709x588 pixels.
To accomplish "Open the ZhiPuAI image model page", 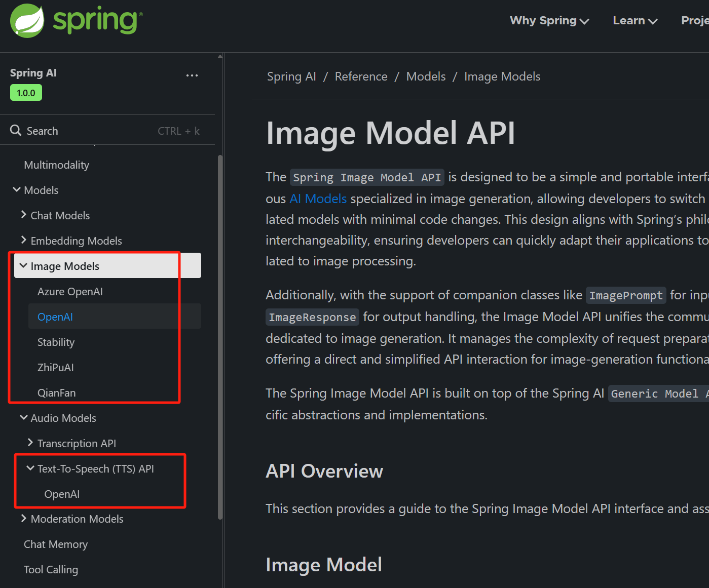I will click(x=56, y=368).
